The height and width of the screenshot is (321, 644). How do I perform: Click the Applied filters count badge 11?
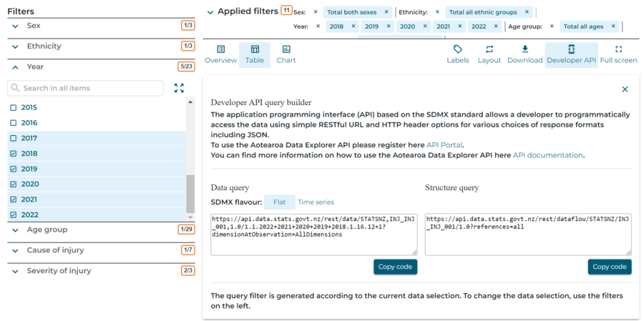(x=286, y=10)
